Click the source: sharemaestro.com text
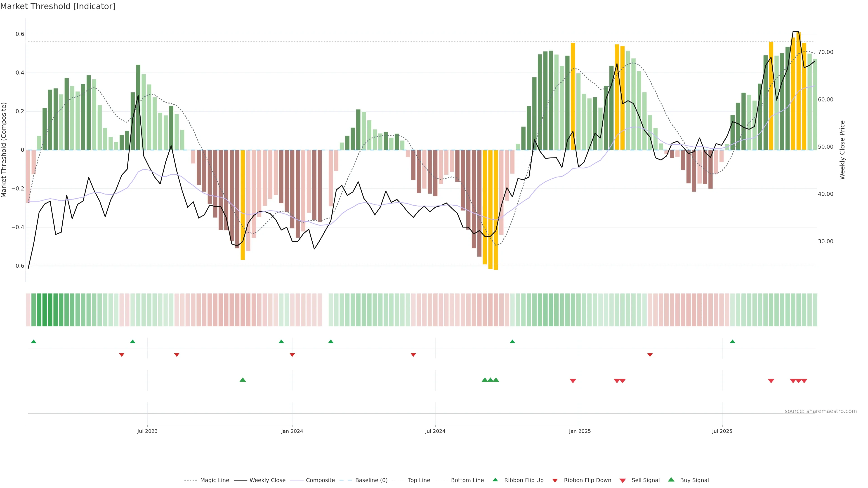This screenshot has height=488, width=868. point(821,411)
